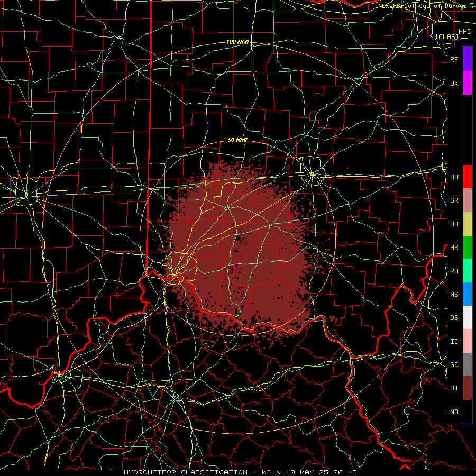The height and width of the screenshot is (476, 476).
Task: Select the GR graupel color swatch
Action: [x=467, y=200]
